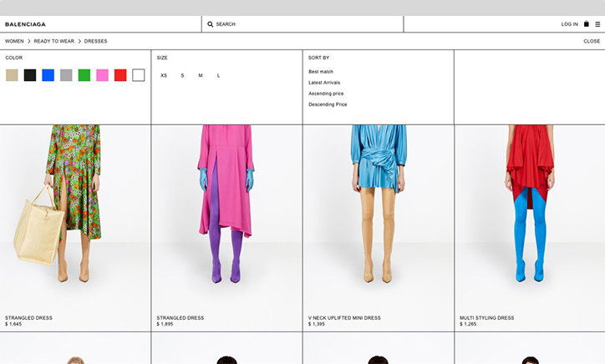Click the $ 1,265 price
605x364 pixels.
(x=468, y=324)
